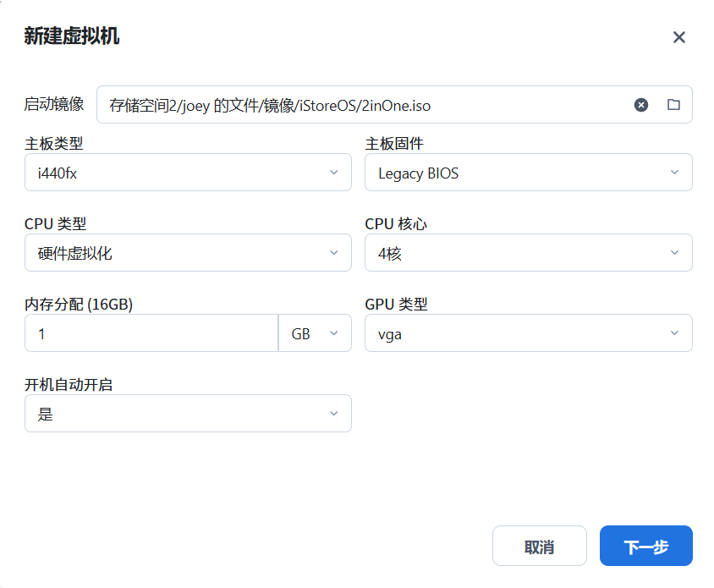Click the 新建虚拟机 dialog title
Image resolution: width=714 pixels, height=588 pixels.
point(72,36)
